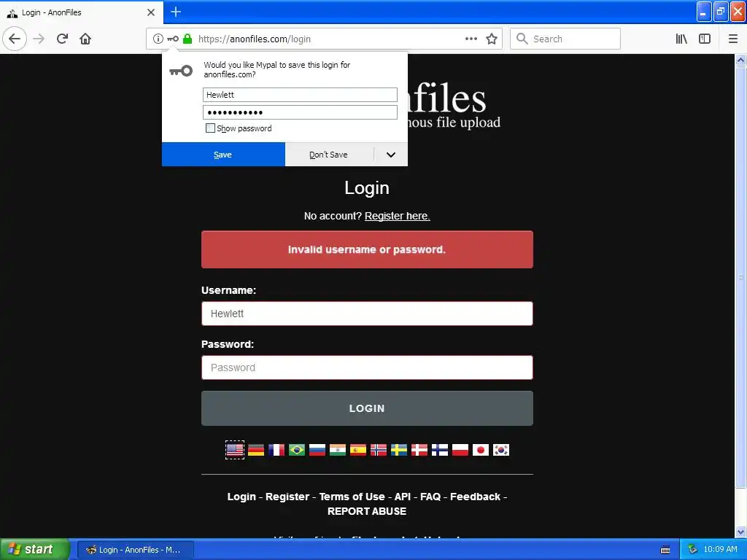Open the footer API link
The width and height of the screenshot is (747, 560).
(x=403, y=497)
